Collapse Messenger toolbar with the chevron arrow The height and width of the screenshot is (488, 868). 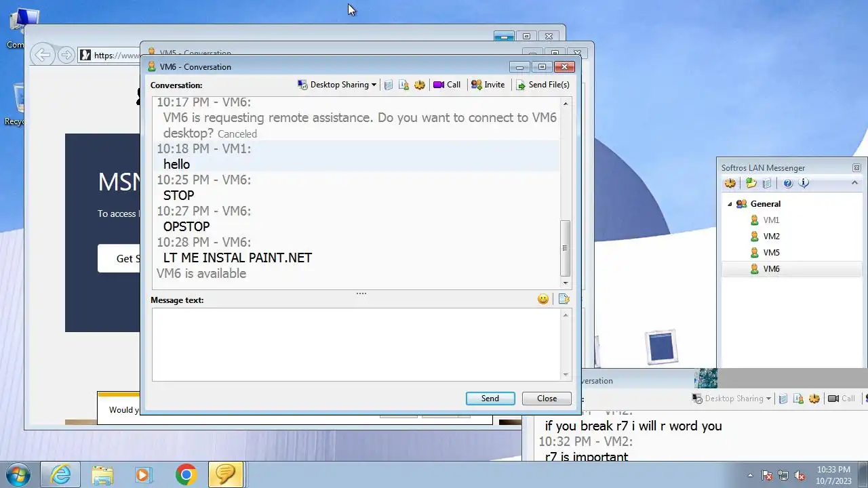854,182
